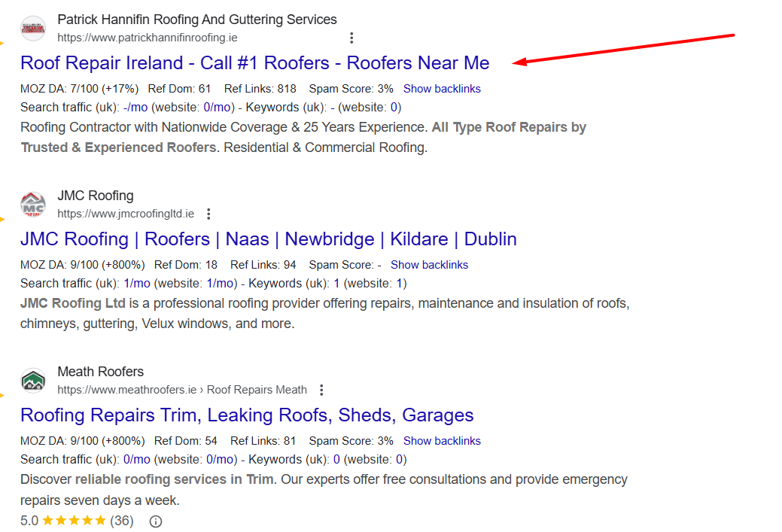Click 'Ref Dom: 54' metric in Meath result
The height and width of the screenshot is (532, 782).
(x=185, y=441)
